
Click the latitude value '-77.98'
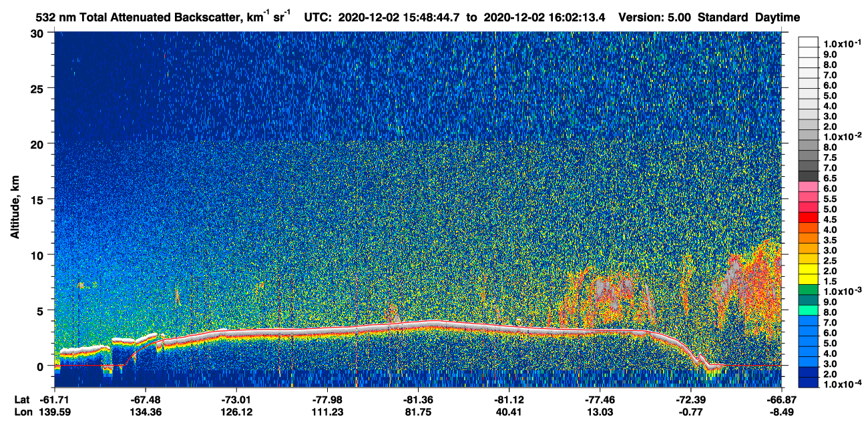(x=327, y=400)
